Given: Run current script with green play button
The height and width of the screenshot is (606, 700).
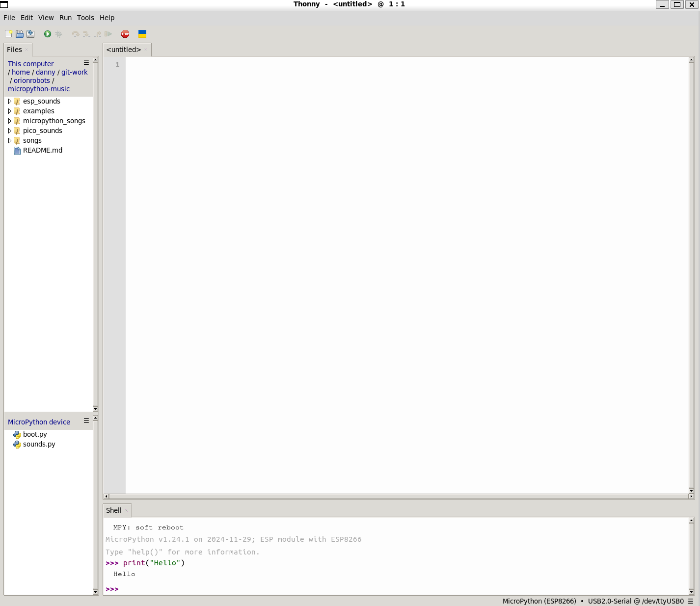Looking at the screenshot, I should point(48,34).
